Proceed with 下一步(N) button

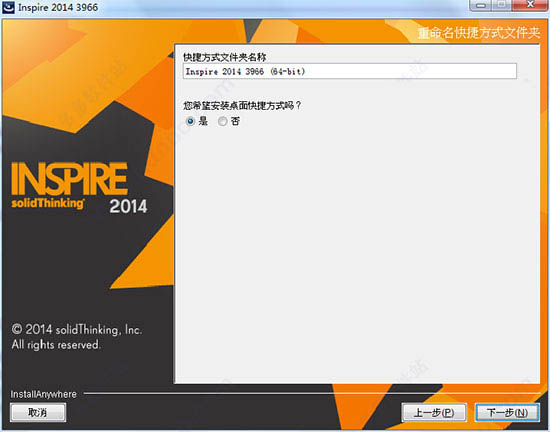(507, 412)
